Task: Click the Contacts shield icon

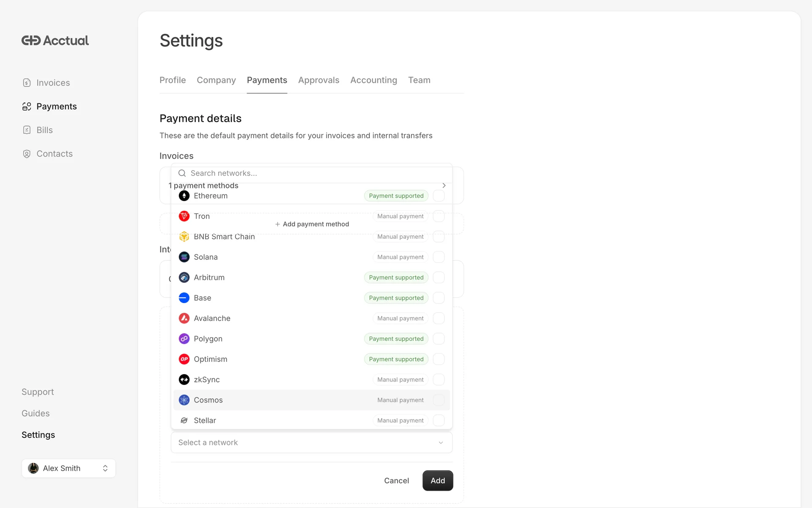Action: tap(27, 154)
